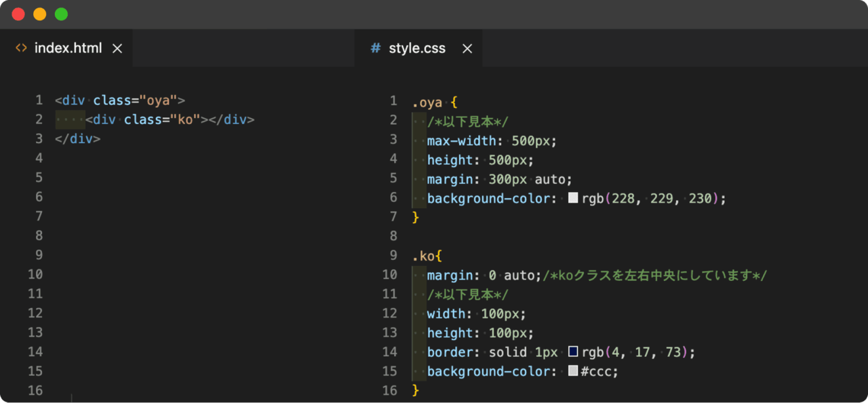Click the yellow minimize window button
The image size is (868, 403).
[x=39, y=14]
